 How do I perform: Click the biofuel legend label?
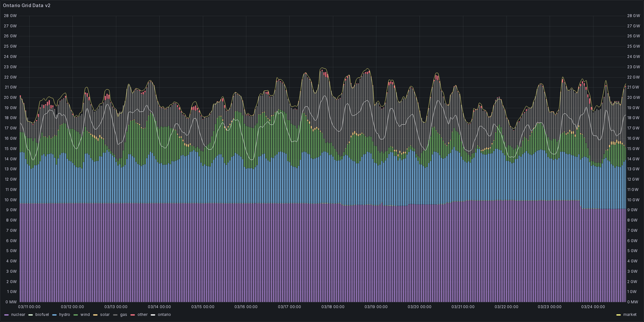pyautogui.click(x=41, y=314)
